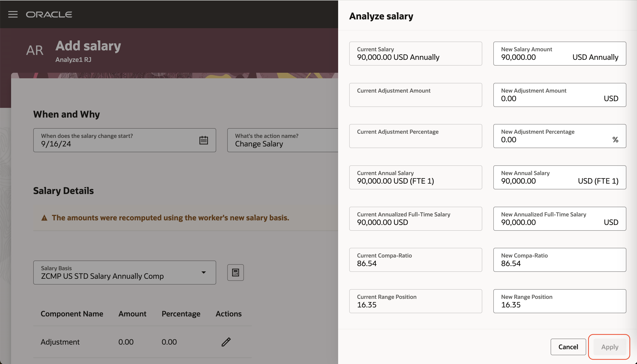The width and height of the screenshot is (637, 364).
Task: Edit the New Annual Salary field
Action: tap(559, 177)
